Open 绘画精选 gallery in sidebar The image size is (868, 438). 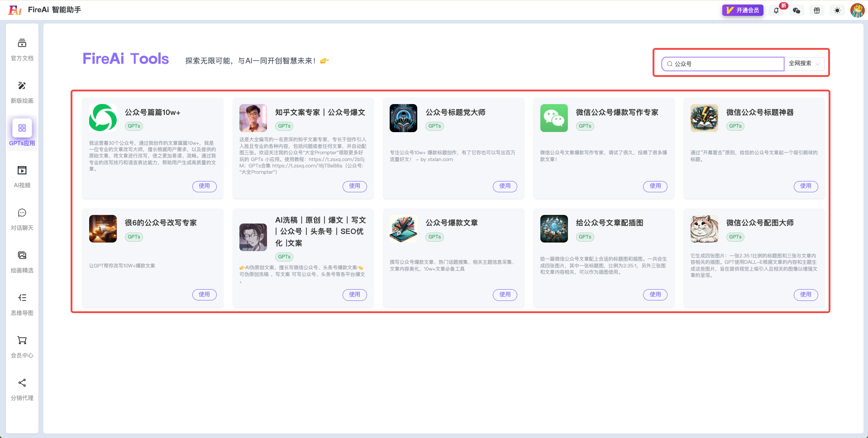pyautogui.click(x=22, y=262)
